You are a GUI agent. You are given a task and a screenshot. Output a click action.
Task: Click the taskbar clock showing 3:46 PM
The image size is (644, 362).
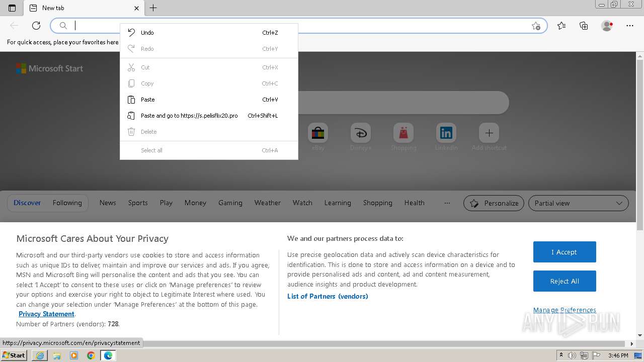point(618,355)
